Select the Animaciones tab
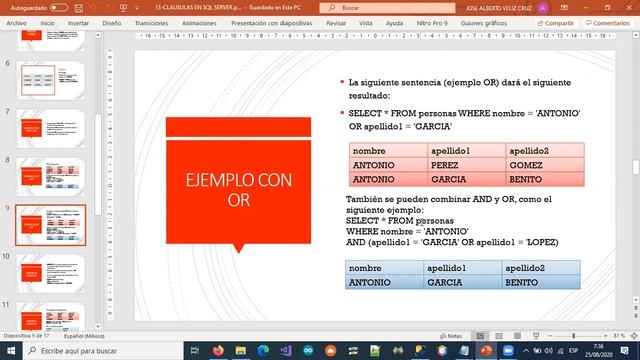 point(199,23)
